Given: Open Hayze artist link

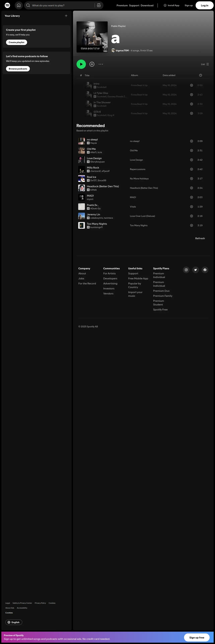Looking at the screenshot, I should pyautogui.click(x=93, y=143).
